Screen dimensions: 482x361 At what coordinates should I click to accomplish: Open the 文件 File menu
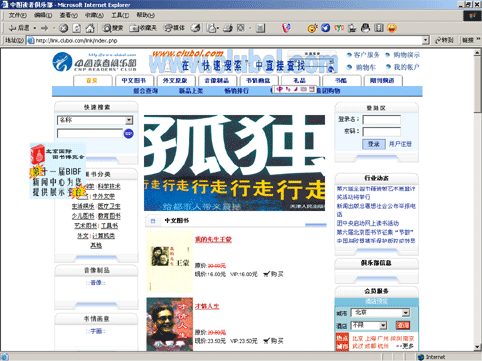click(18, 15)
